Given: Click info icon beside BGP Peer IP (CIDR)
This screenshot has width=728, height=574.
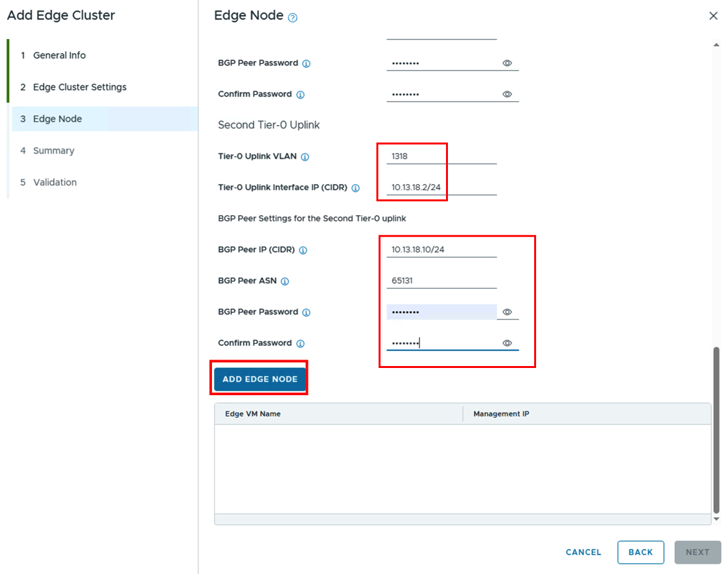Looking at the screenshot, I should pos(303,250).
